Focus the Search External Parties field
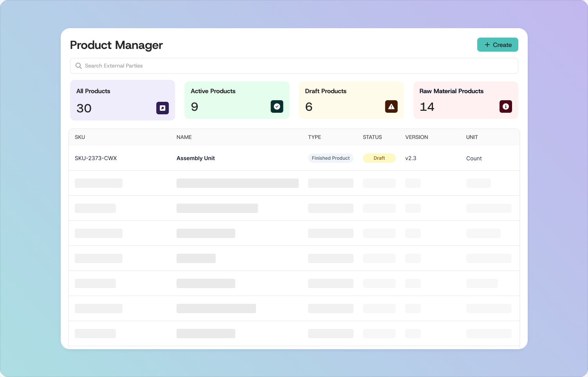 coord(294,66)
